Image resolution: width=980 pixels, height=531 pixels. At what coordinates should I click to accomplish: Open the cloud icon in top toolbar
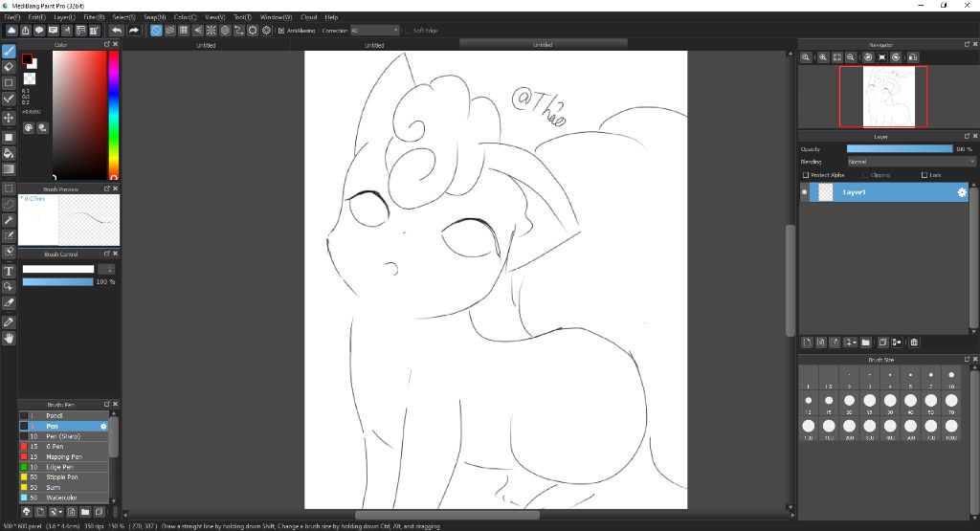point(11,30)
